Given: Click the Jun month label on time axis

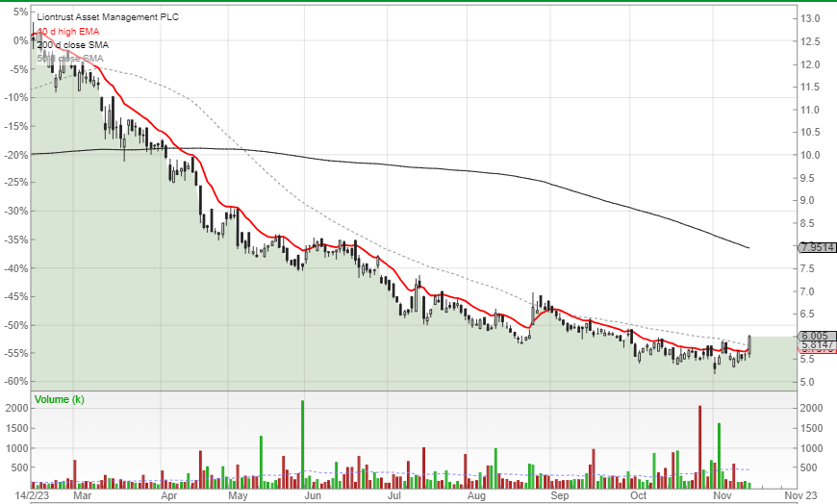Looking at the screenshot, I should pos(313,495).
